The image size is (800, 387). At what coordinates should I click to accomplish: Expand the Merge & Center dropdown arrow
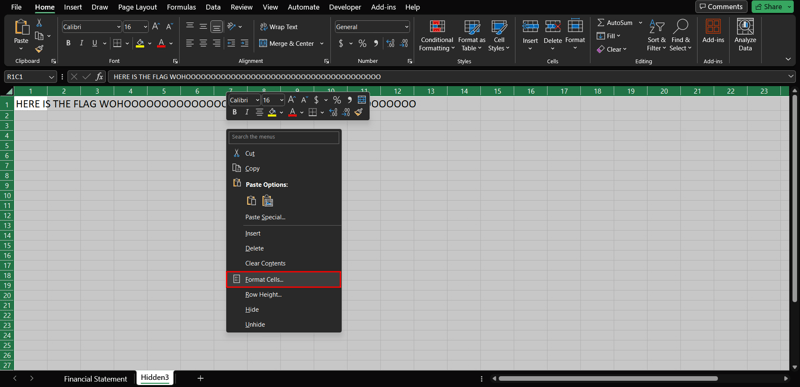click(x=321, y=43)
